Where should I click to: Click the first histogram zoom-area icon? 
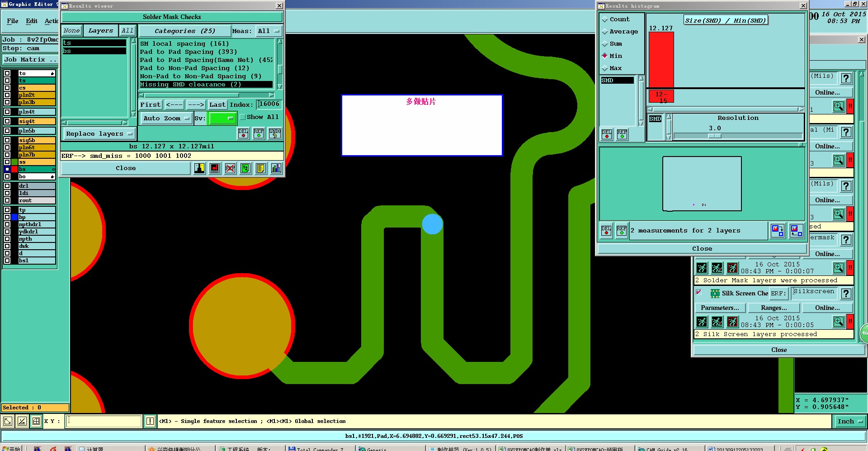778,231
